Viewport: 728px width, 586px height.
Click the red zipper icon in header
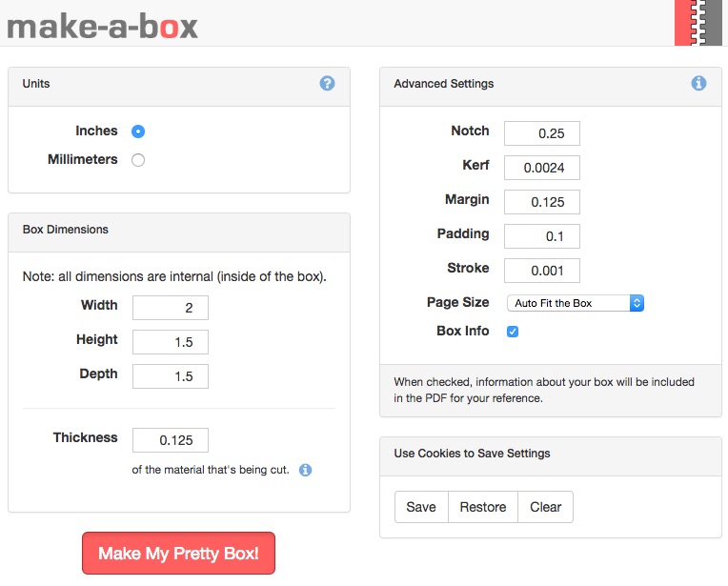point(699,23)
